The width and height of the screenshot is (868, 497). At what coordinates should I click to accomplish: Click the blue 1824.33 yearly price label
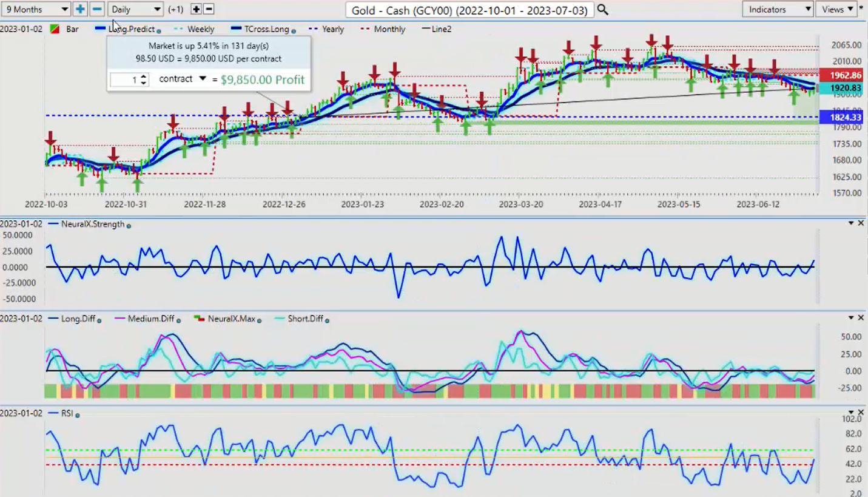(841, 118)
